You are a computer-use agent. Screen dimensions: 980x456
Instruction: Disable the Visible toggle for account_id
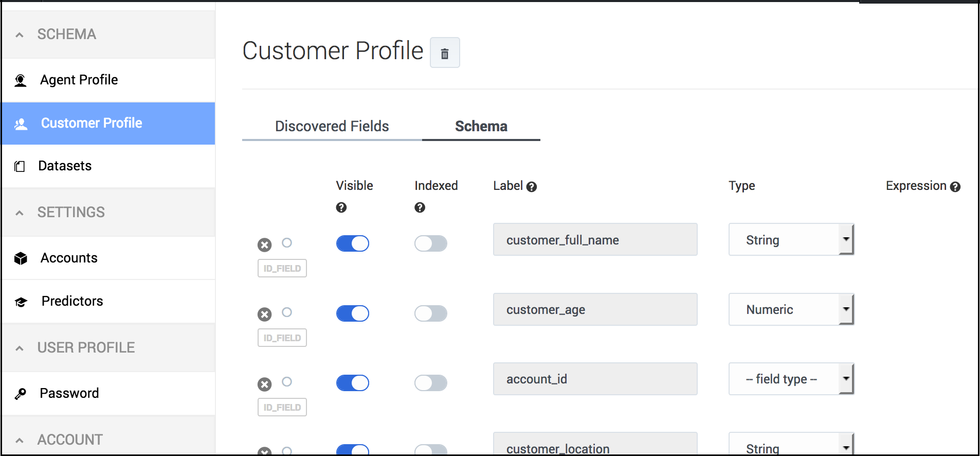click(353, 383)
